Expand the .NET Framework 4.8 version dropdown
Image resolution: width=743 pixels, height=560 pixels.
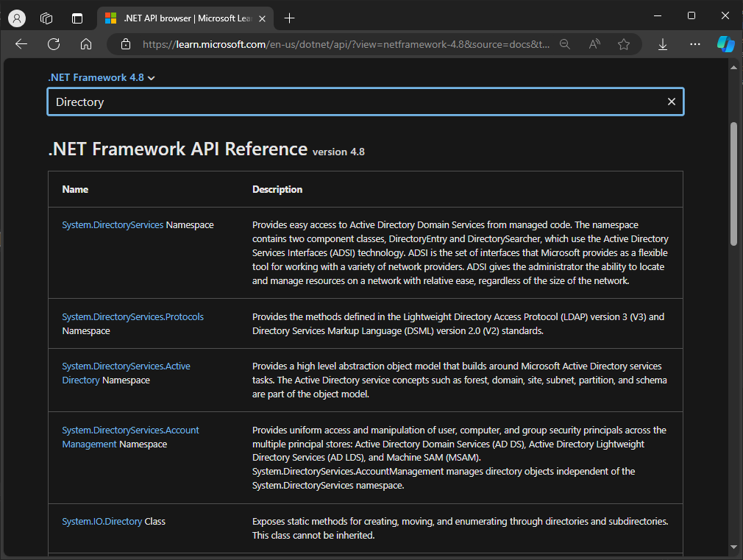[102, 78]
